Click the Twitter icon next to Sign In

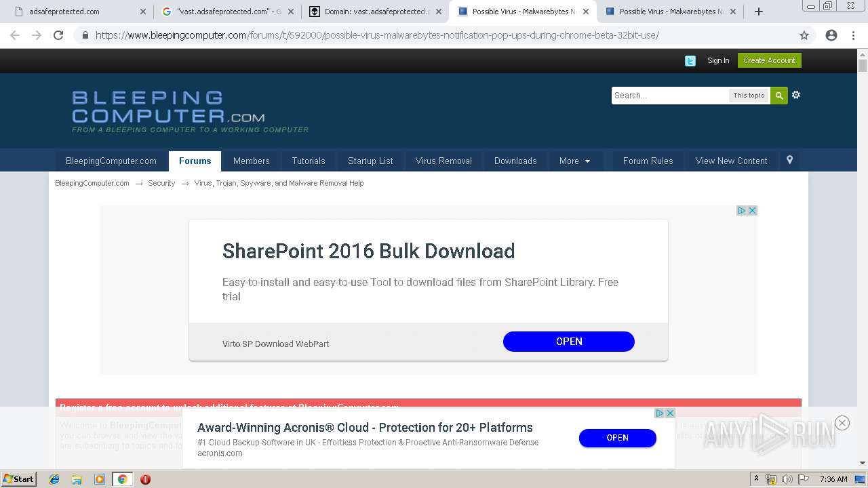click(x=690, y=61)
